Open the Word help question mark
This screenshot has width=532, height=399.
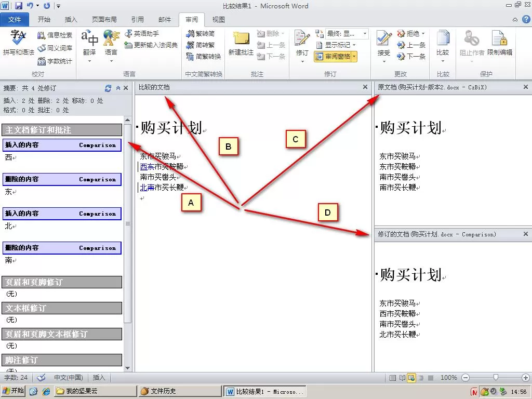pyautogui.click(x=526, y=19)
